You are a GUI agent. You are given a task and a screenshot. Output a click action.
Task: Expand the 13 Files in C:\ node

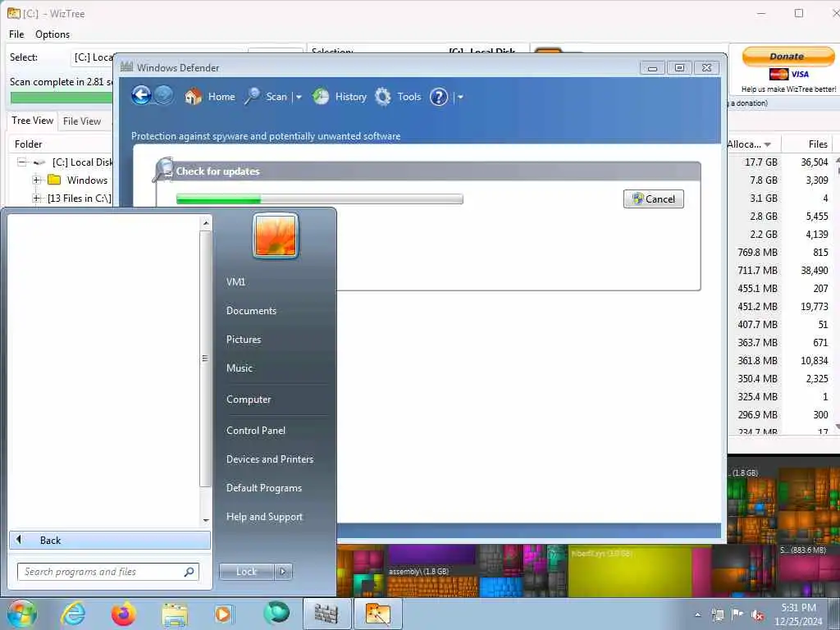36,199
